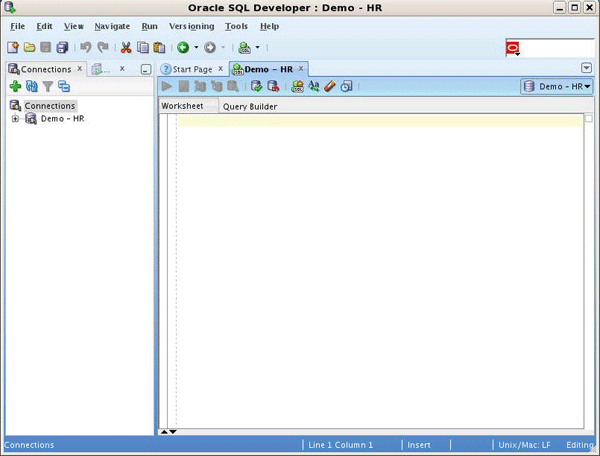
Task: Close the Demo - HR editor tab
Action: (301, 68)
